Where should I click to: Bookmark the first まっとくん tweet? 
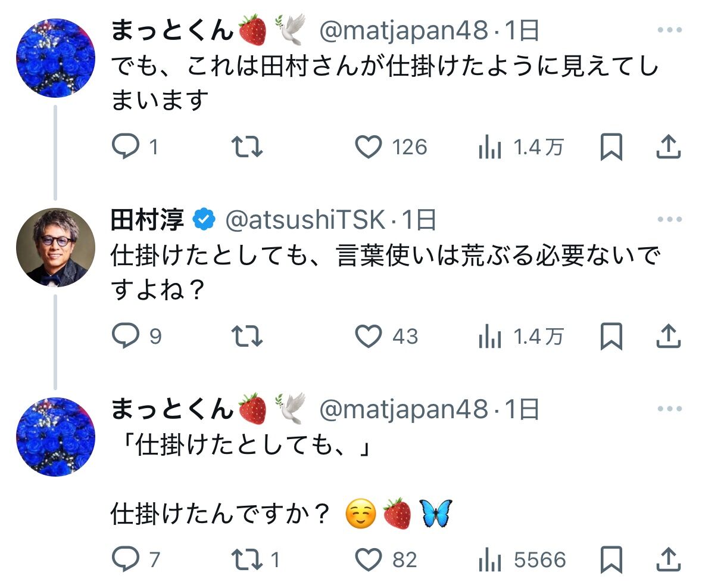(611, 147)
